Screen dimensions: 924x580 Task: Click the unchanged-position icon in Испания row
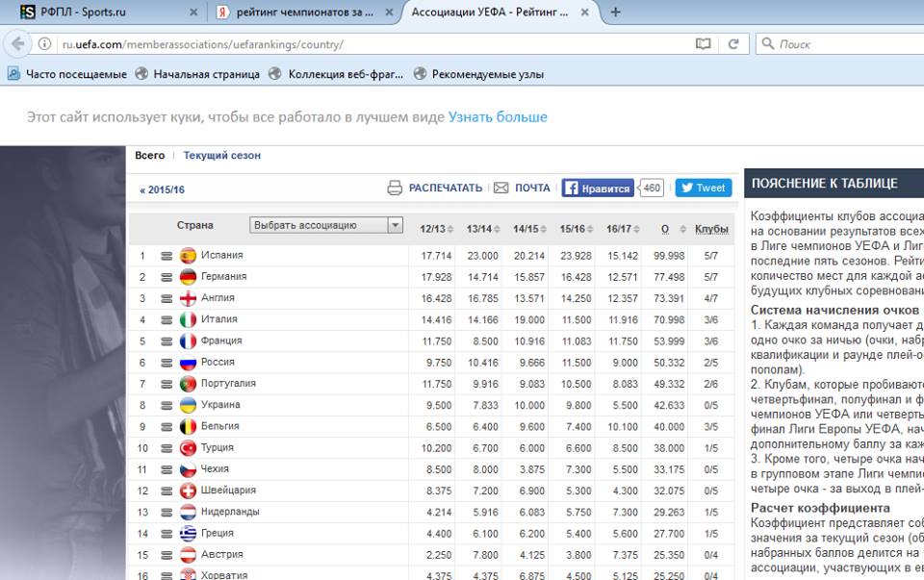(x=167, y=256)
